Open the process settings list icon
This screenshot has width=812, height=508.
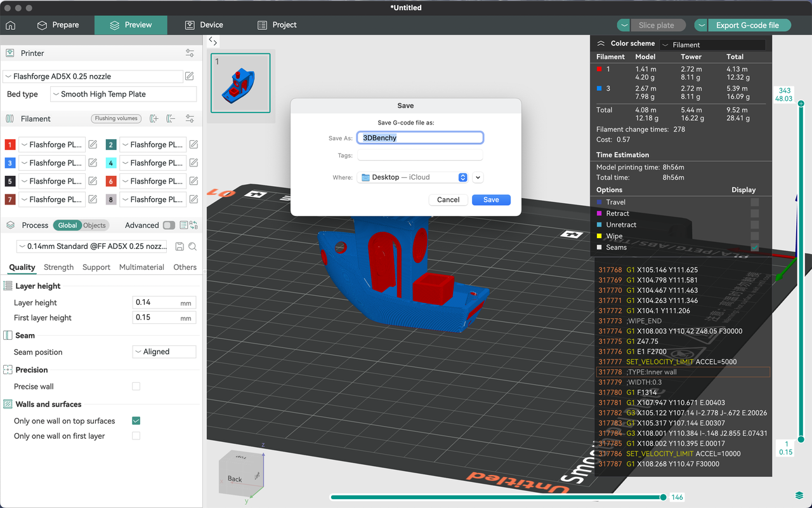[x=184, y=225]
